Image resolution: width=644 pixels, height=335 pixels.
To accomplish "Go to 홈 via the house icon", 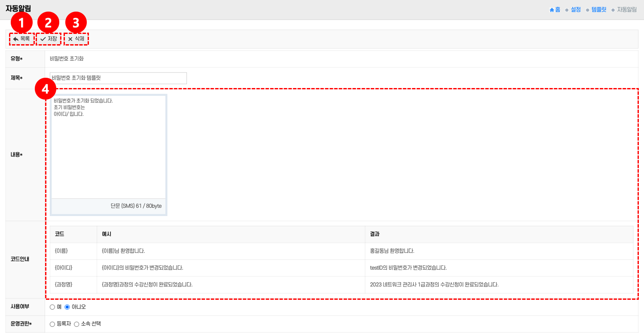I will pyautogui.click(x=555, y=9).
